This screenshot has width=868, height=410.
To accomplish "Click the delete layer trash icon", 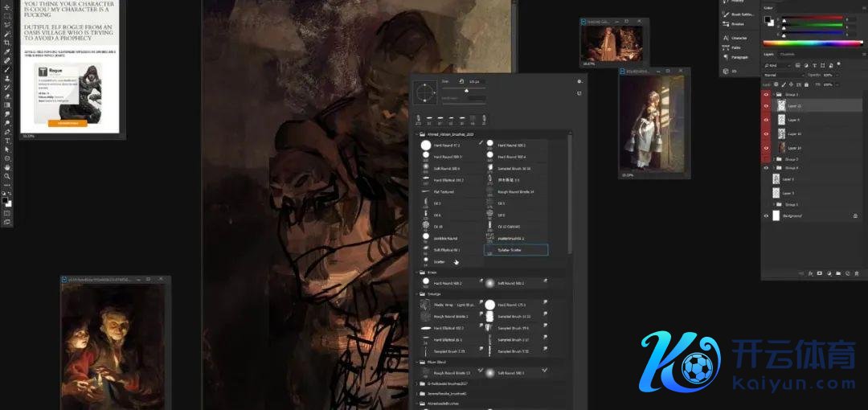I will pyautogui.click(x=857, y=273).
